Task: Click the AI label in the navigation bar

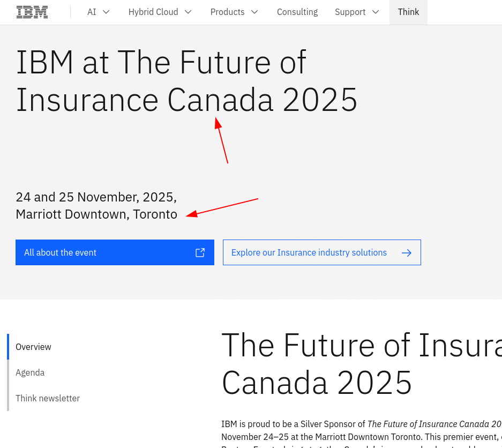Action: 92,12
